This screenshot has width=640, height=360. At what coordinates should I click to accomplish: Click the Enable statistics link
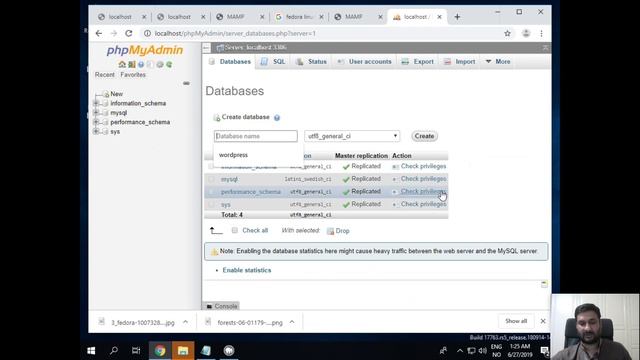coord(247,270)
